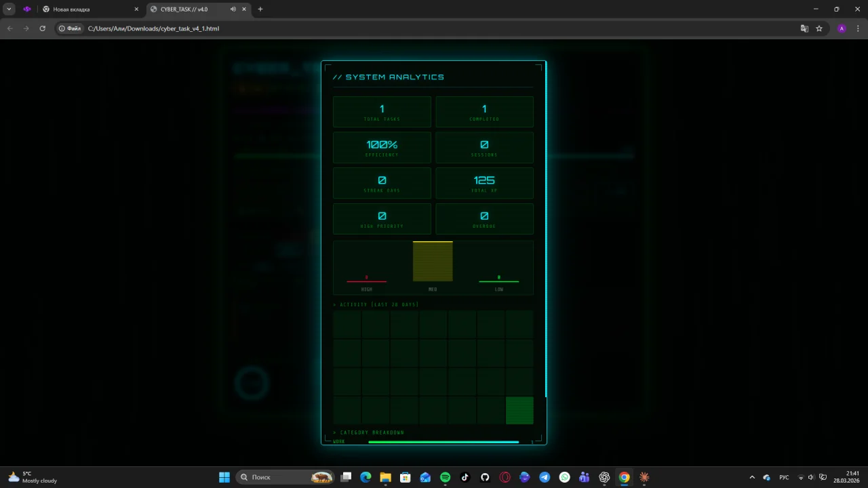The height and width of the screenshot is (488, 868).
Task: Click the Streak Days card
Action: [x=382, y=183]
